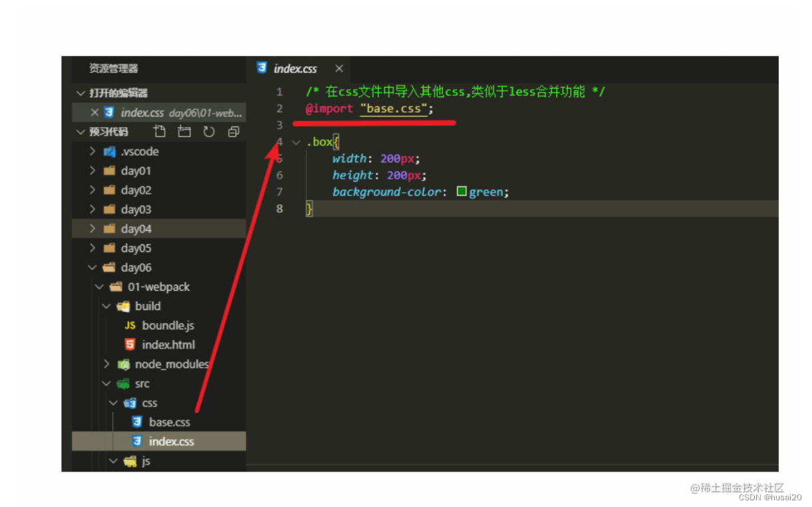Click the node_modules folder icon
Screen dimensions: 812x507
point(124,364)
